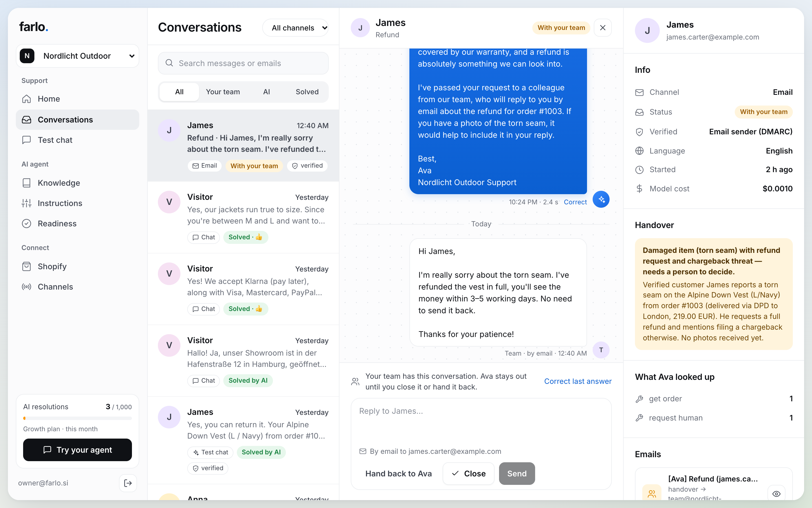Click the Nordlicht Outdoor N logo
812x508 pixels.
point(27,56)
